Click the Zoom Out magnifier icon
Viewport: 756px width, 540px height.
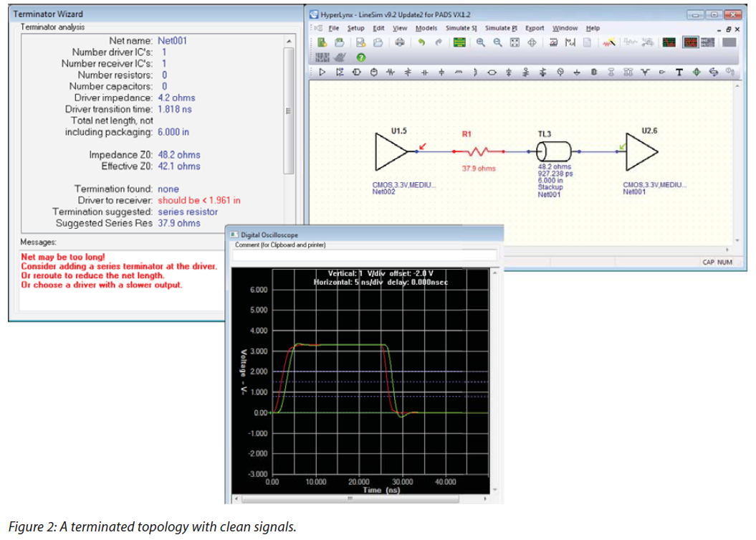(x=497, y=43)
